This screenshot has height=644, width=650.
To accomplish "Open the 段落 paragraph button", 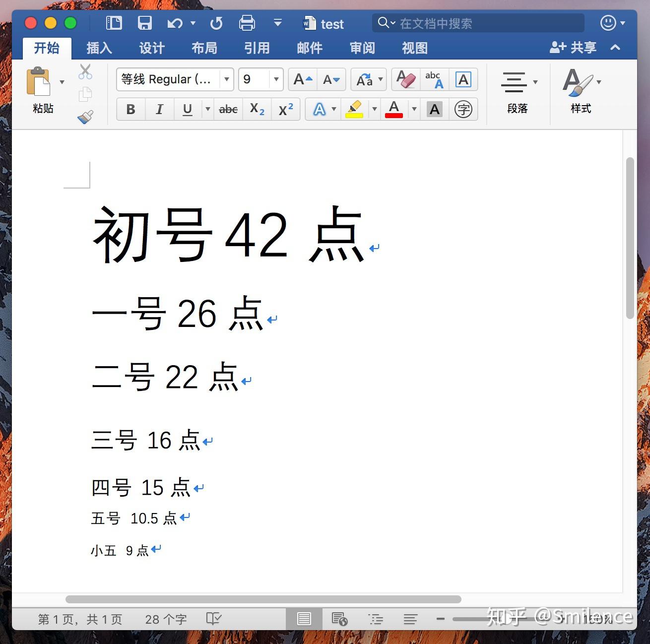I will 518,92.
